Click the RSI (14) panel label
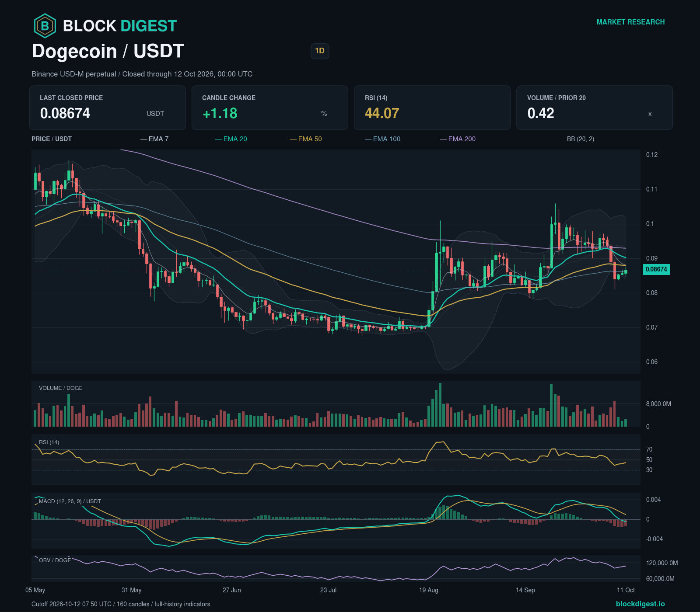The image size is (700, 612). (49, 442)
